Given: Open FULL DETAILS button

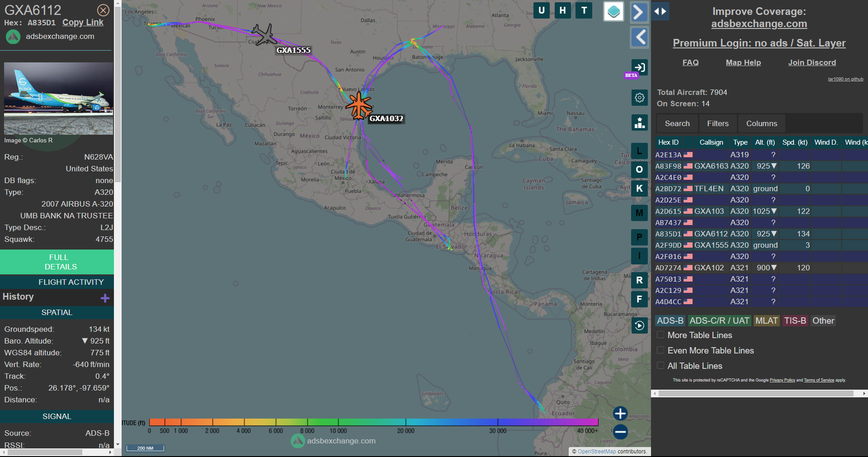Looking at the screenshot, I should [x=57, y=262].
